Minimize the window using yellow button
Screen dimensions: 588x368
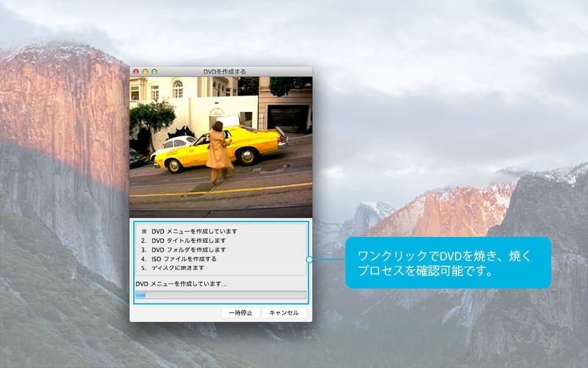tap(145, 71)
